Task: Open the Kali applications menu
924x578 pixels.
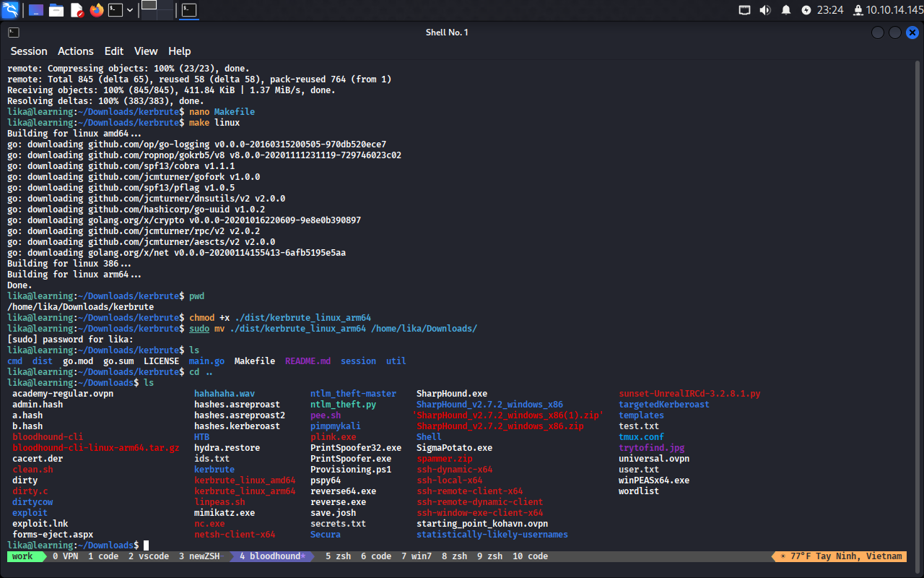Action: click(x=12, y=10)
